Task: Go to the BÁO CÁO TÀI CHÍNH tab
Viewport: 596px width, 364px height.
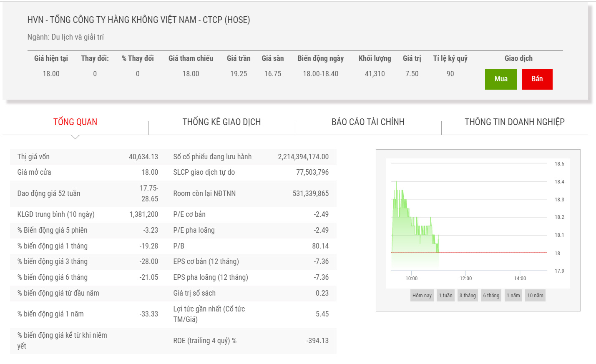Action: [x=368, y=122]
